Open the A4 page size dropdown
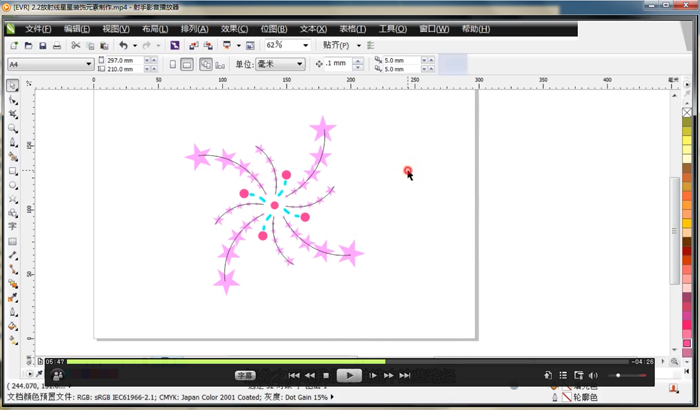Image resolution: width=700 pixels, height=410 pixels. point(87,64)
